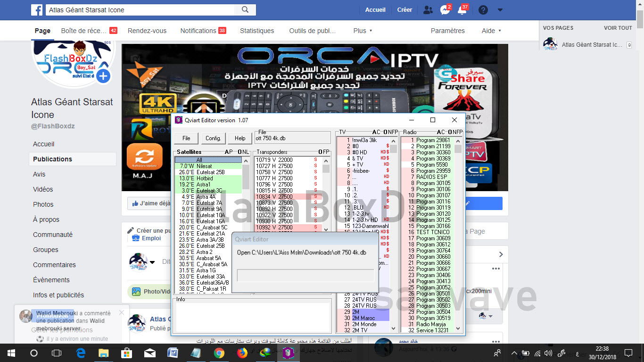Screen dimensions: 644x362
Task: Open the account dropdown arrow in top bar
Action: point(500,10)
